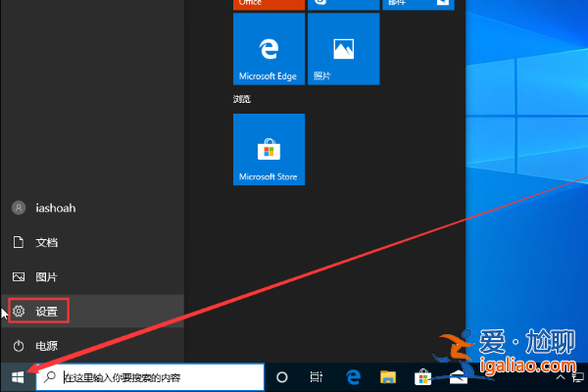Open Cortana circle icon on taskbar
588x392 pixels.
281,377
